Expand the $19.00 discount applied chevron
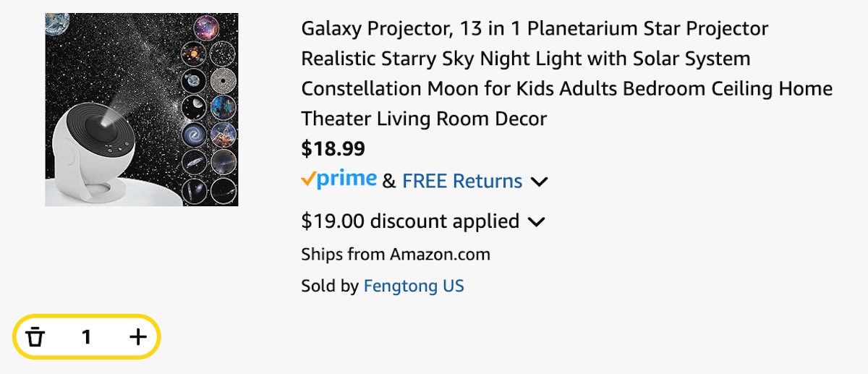Screen dimensions: 868x374 click(536, 221)
